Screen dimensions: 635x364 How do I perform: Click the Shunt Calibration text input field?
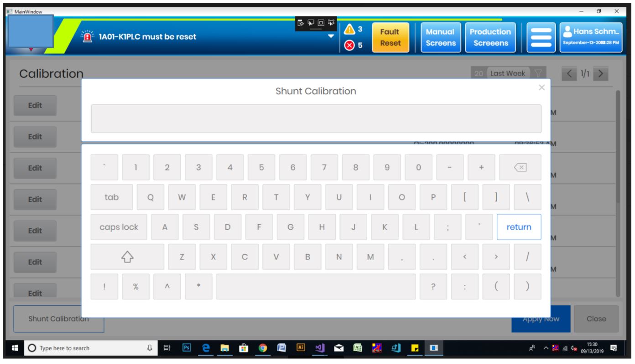pos(316,119)
